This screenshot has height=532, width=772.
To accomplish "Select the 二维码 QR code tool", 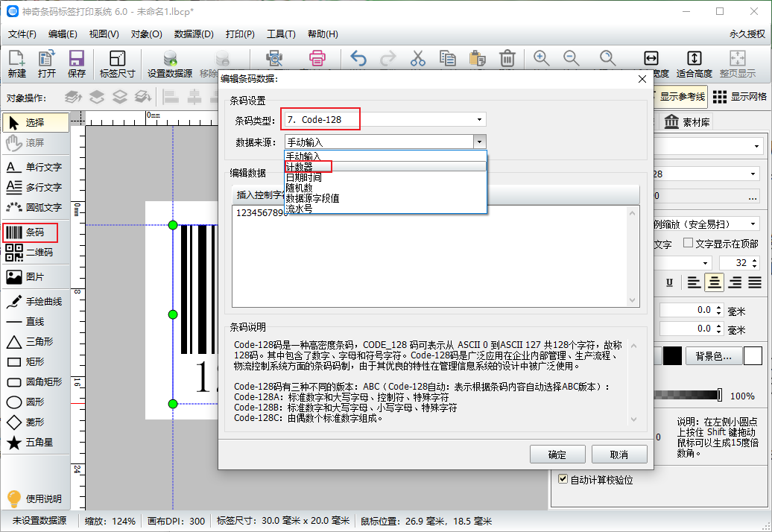I will click(x=36, y=253).
